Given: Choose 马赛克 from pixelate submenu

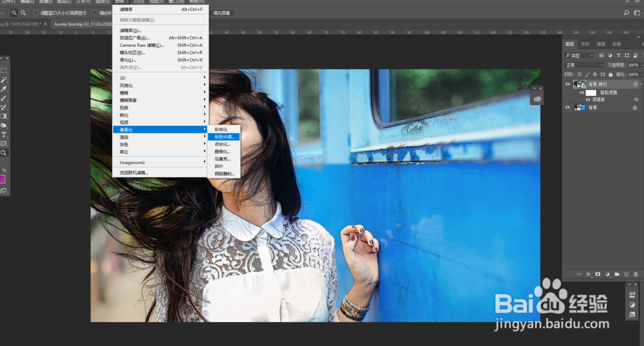Looking at the screenshot, I should pos(224,159).
